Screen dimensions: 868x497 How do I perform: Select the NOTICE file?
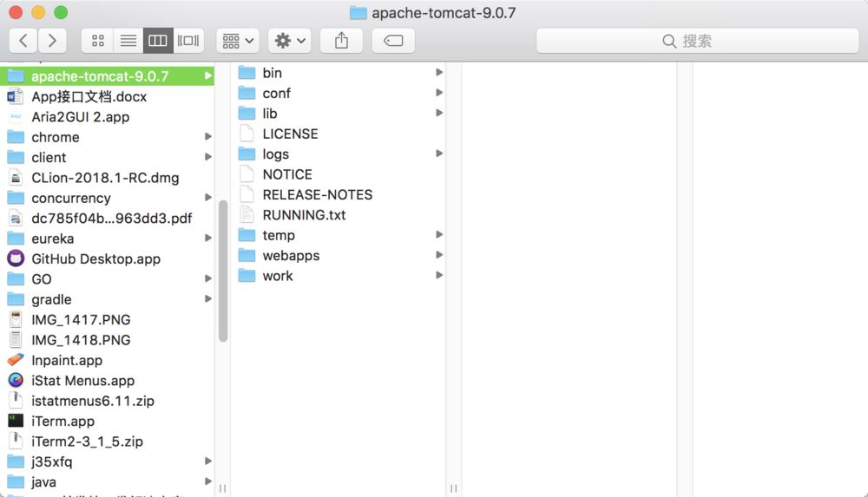(x=338, y=174)
